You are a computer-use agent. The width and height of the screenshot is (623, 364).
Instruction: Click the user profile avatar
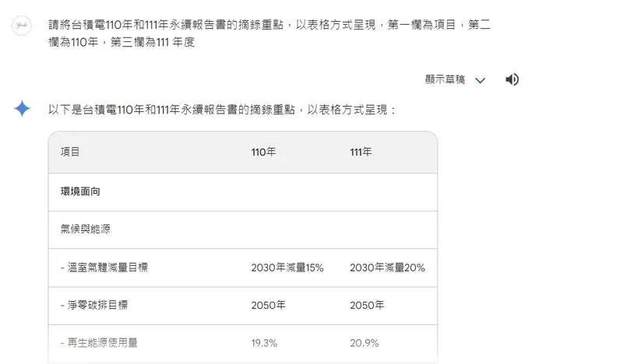pyautogui.click(x=22, y=26)
